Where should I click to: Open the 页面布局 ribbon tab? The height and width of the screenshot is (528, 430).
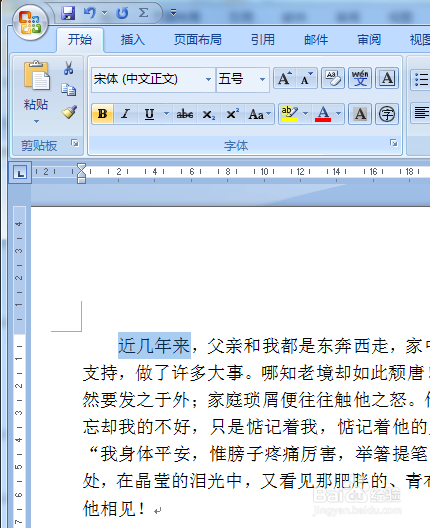tap(198, 40)
